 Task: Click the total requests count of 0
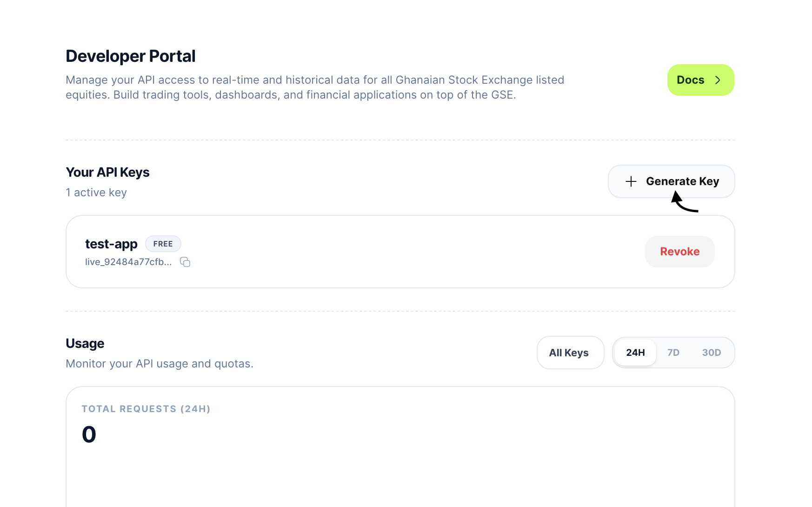[x=89, y=434]
